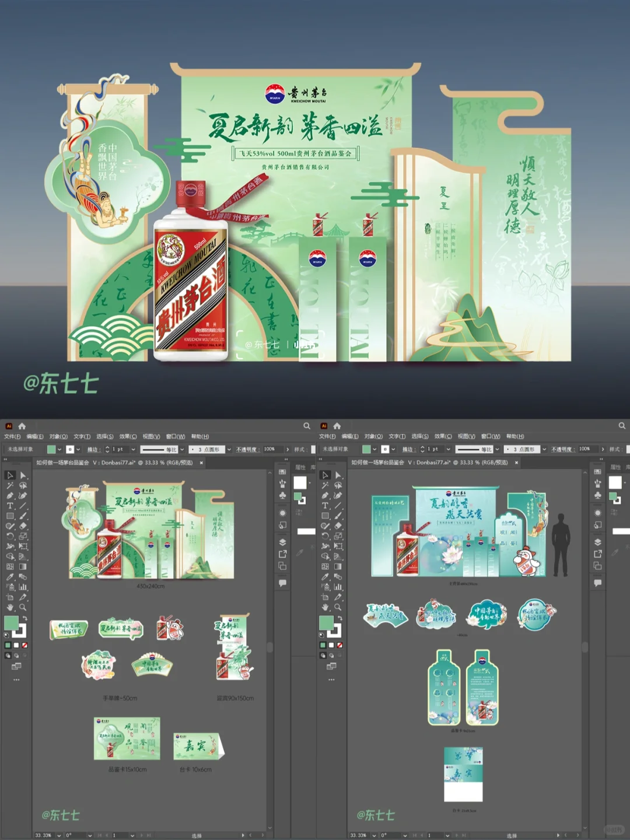The image size is (630, 840).
Task: Swap fill and stroke in left window
Action: pos(25,618)
